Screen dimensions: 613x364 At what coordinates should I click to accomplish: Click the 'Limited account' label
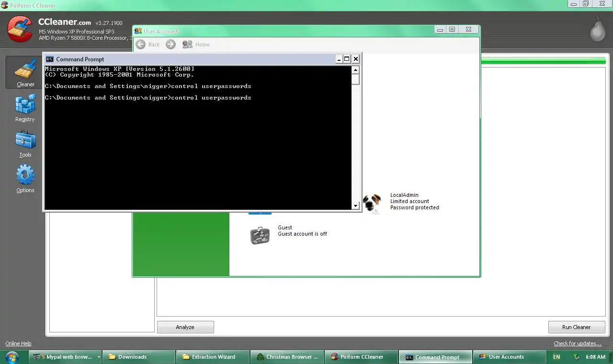pos(409,201)
